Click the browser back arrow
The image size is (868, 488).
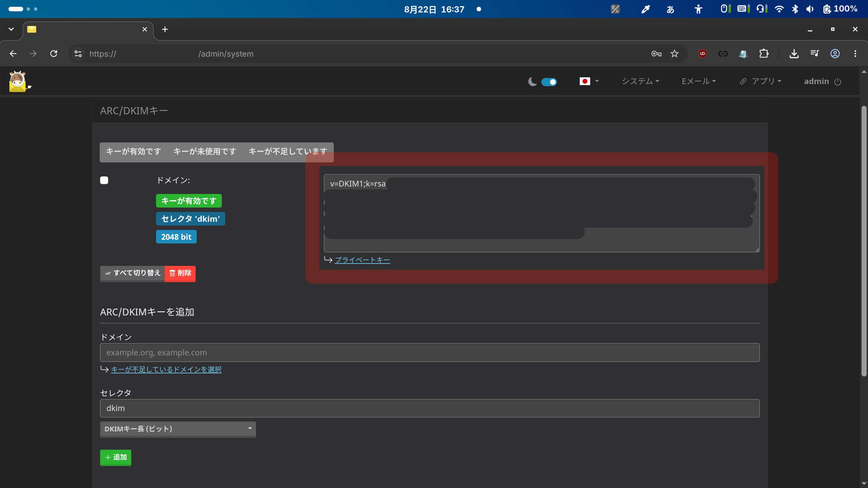pyautogui.click(x=13, y=54)
